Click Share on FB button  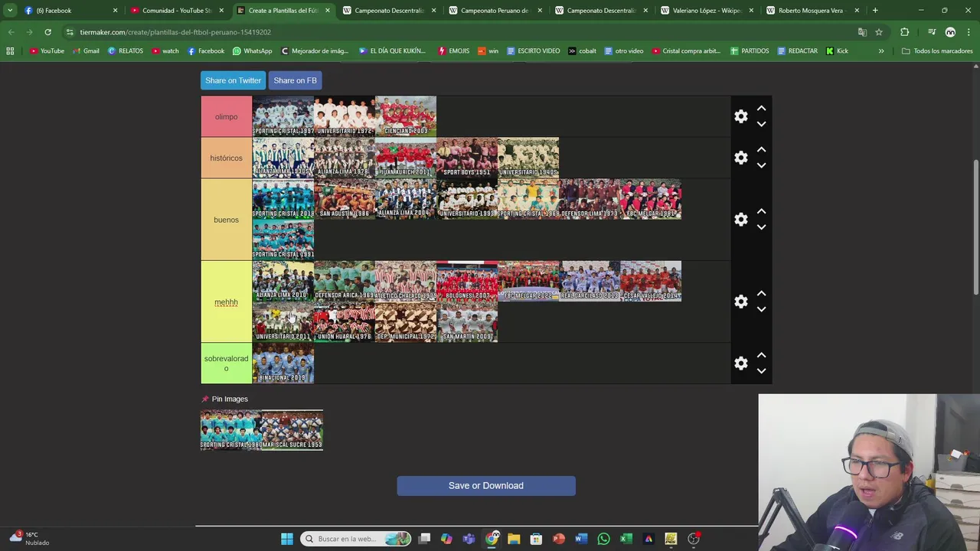(295, 80)
